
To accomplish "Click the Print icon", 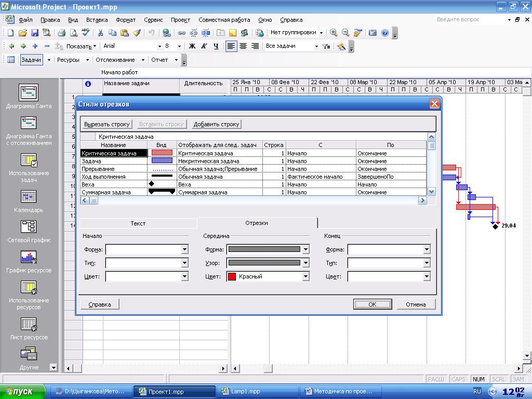I will point(61,33).
